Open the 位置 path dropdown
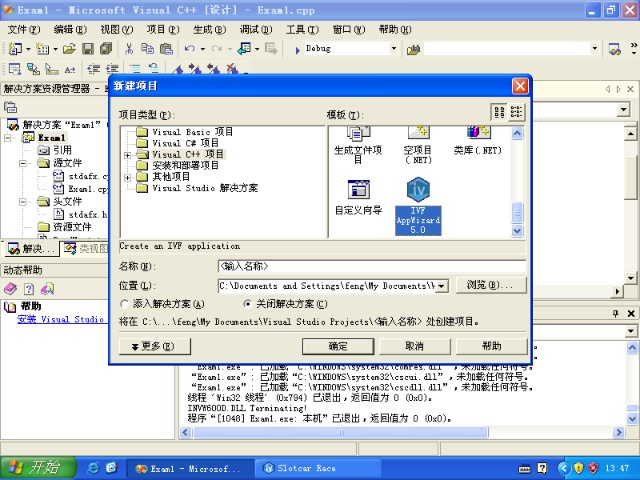 pyautogui.click(x=442, y=286)
